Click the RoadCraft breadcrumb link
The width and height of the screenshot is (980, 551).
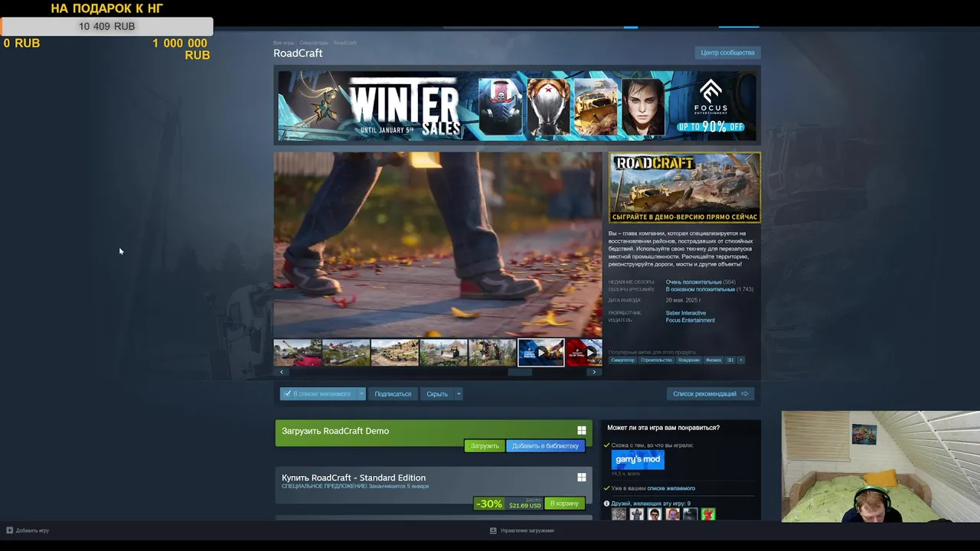(x=345, y=43)
